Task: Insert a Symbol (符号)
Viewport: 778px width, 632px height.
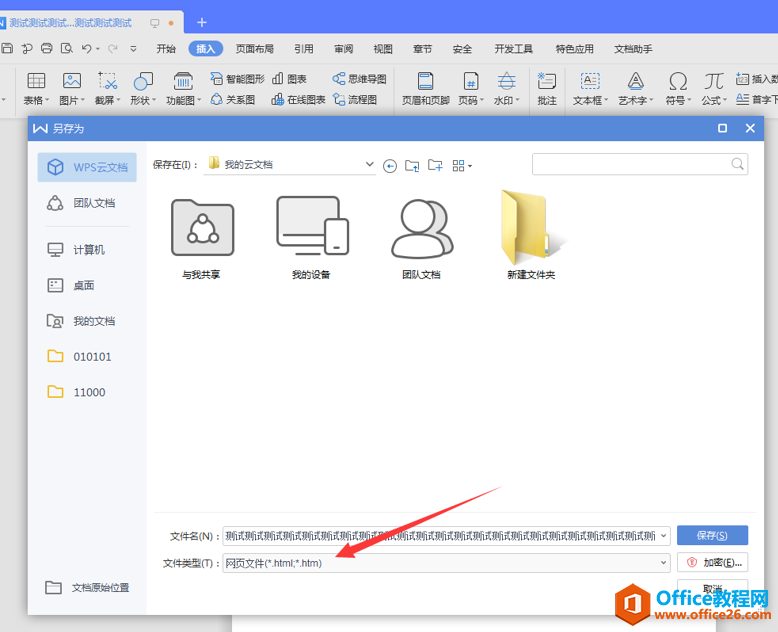Action: point(678,88)
